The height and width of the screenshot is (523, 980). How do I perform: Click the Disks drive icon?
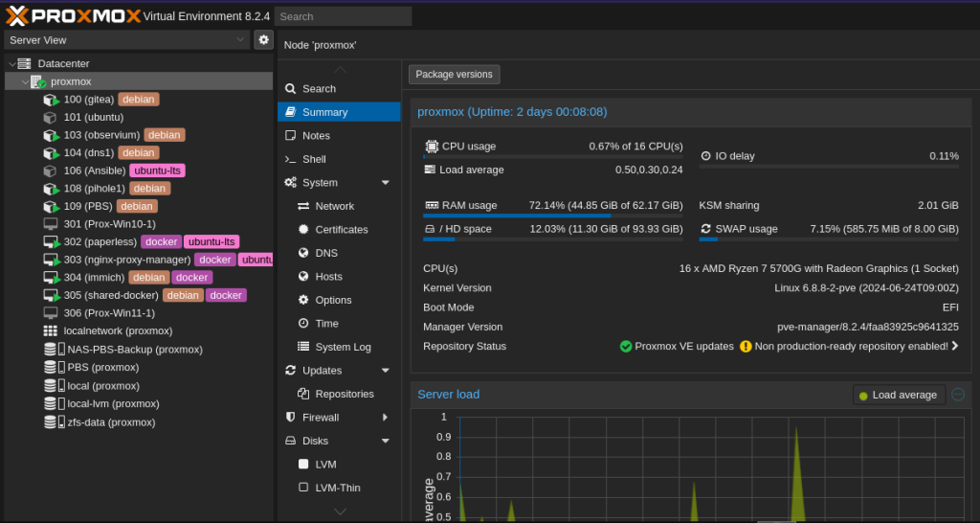pyautogui.click(x=290, y=441)
